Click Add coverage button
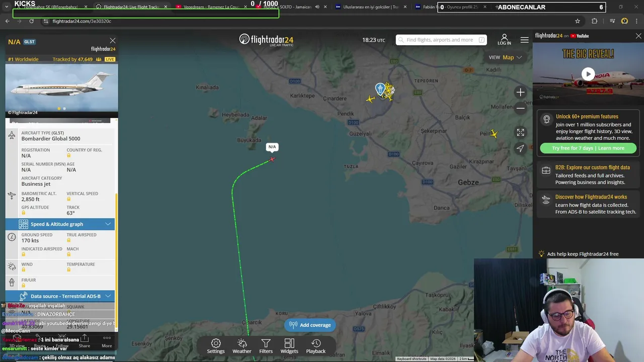This screenshot has height=362, width=644. (310, 325)
